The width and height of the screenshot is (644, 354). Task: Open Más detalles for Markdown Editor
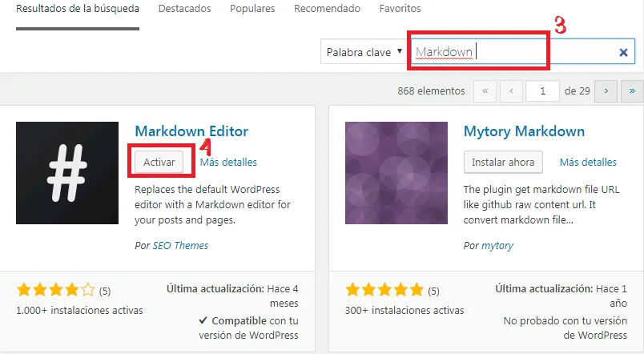(228, 163)
